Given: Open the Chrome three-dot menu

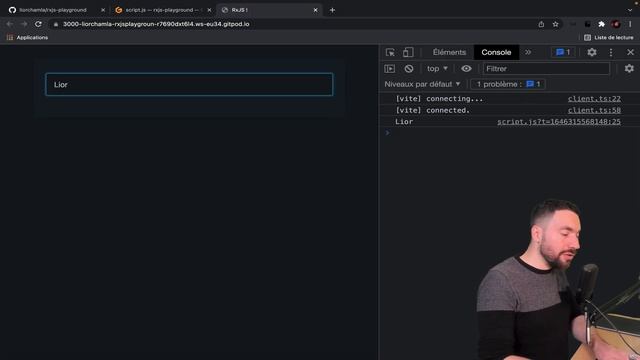Looking at the screenshot, I should [x=630, y=24].
